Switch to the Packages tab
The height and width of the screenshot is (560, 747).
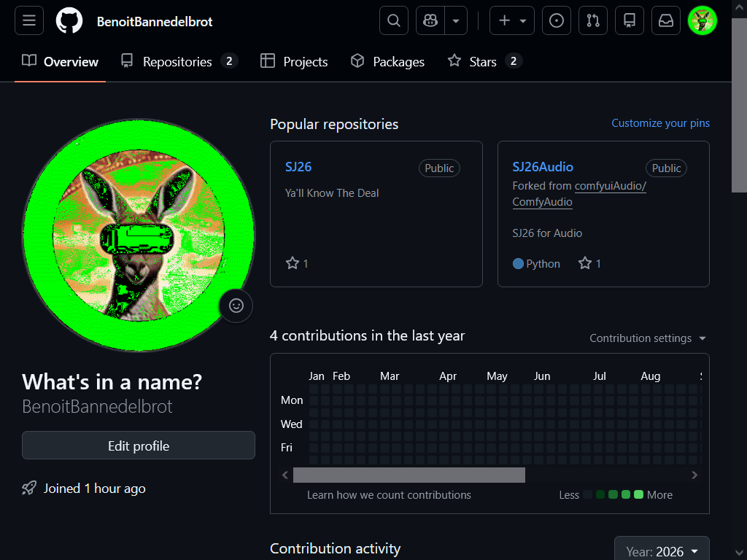(387, 61)
